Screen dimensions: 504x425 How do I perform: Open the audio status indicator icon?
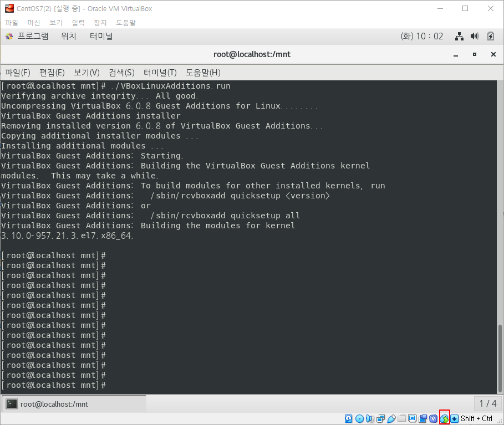370,418
